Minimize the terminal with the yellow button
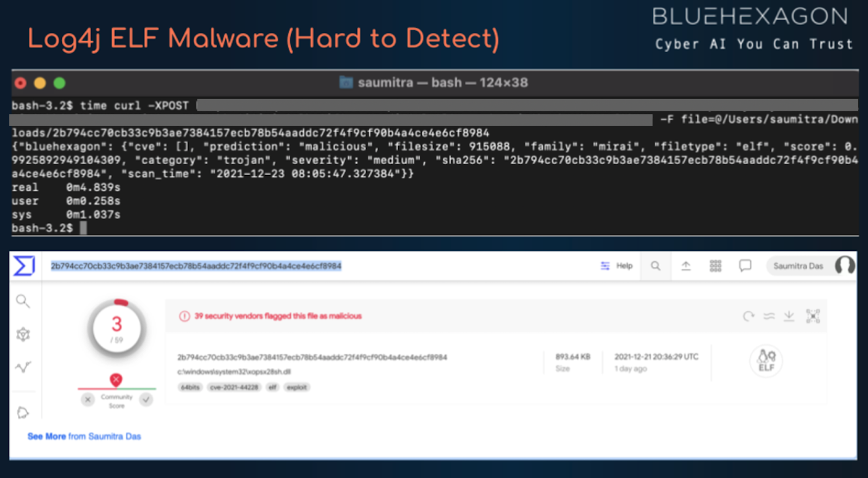 coord(40,83)
